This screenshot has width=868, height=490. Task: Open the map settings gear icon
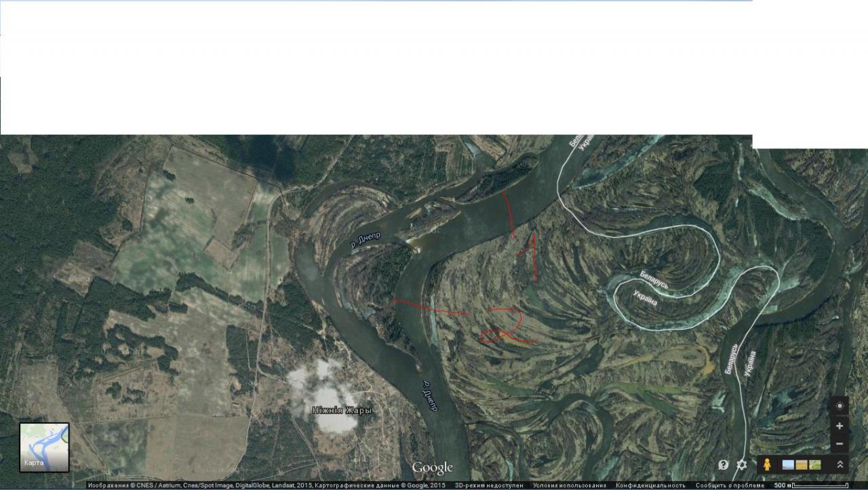click(x=742, y=465)
